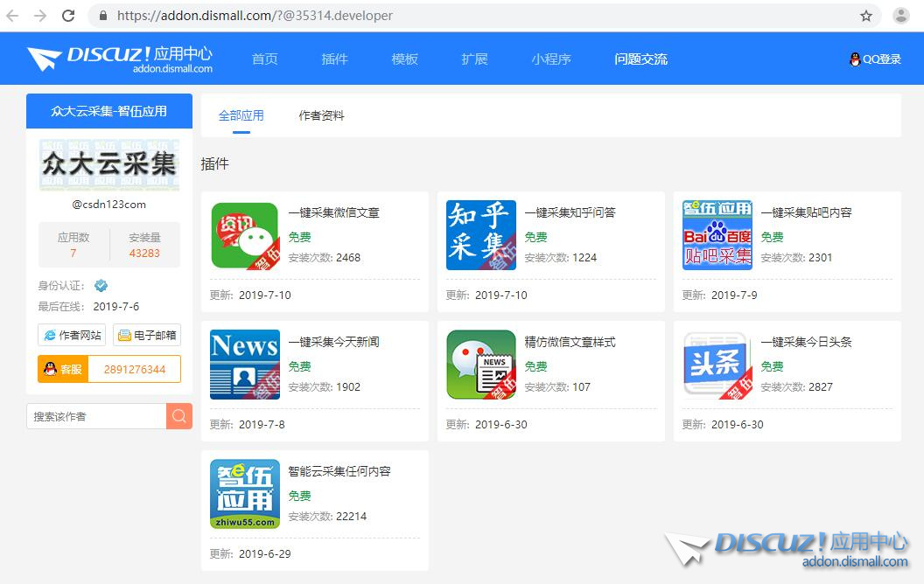Click the 电子邮箱 button
The image size is (924, 584).
coord(147,335)
